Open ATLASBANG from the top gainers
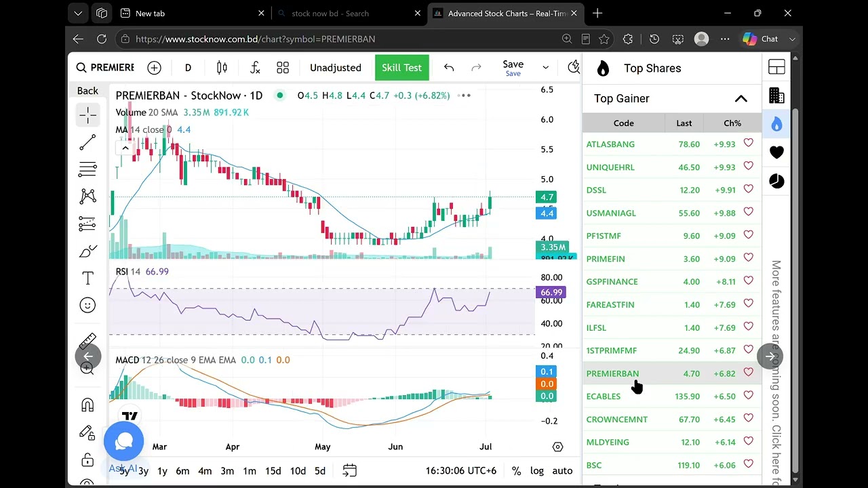The image size is (868, 488). (610, 144)
